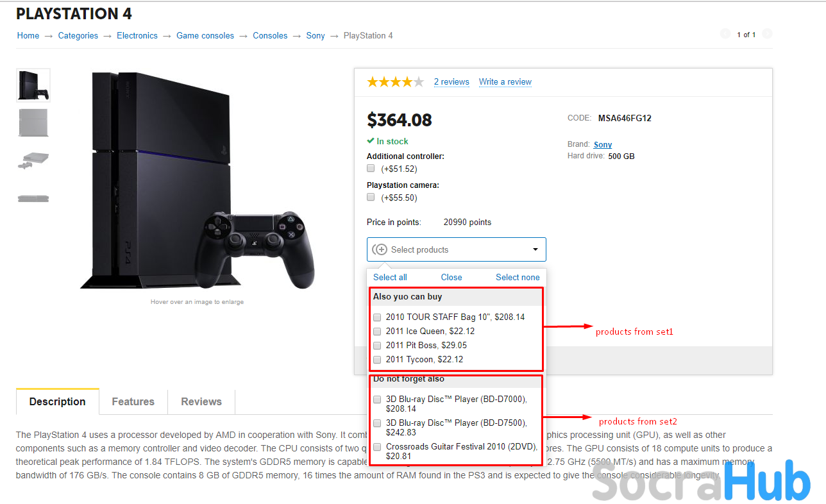Open the Write a review link
The image size is (826, 504).
pos(505,81)
